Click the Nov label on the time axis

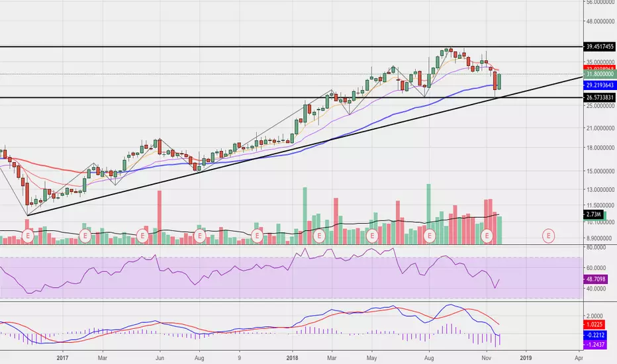[x=487, y=357]
